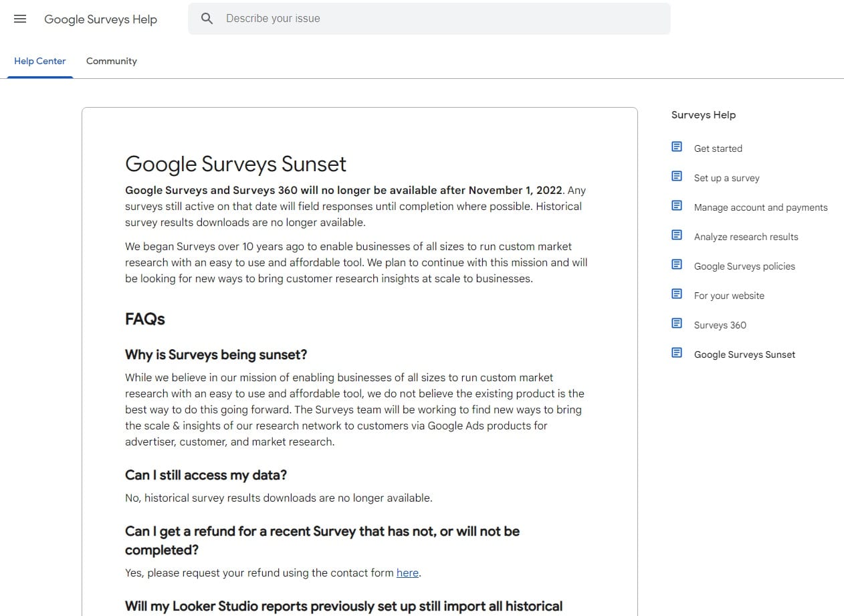Click article icon beside Google Surveys Sunset
The width and height of the screenshot is (844, 616).
[x=677, y=353]
